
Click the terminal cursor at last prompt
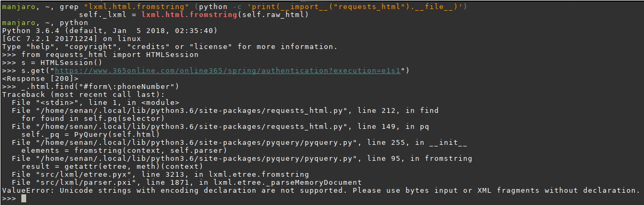tap(23, 199)
